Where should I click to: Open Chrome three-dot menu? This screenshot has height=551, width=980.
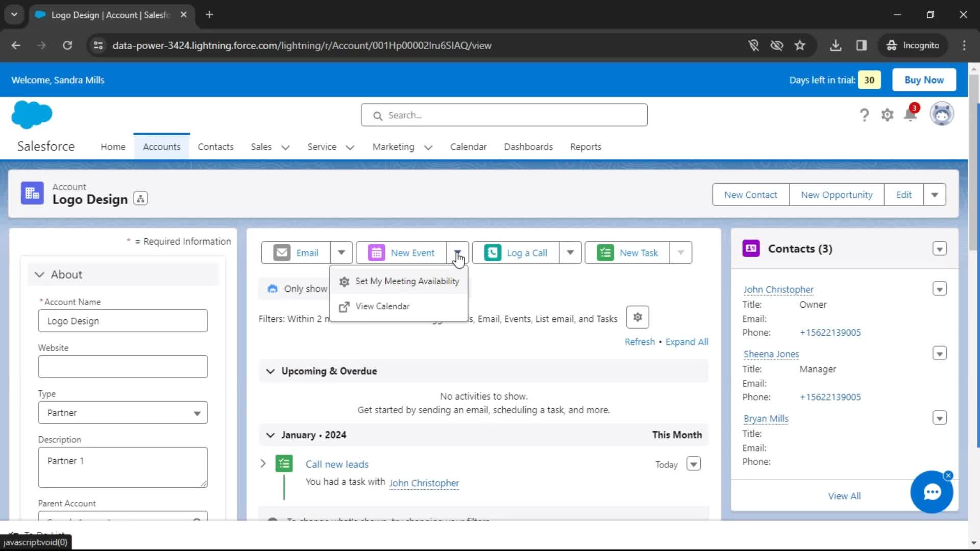click(x=964, y=45)
